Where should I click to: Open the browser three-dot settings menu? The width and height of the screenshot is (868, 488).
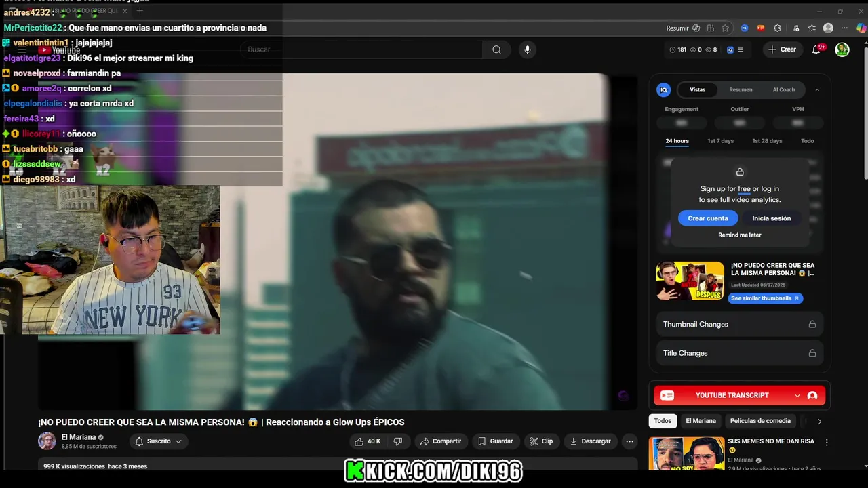tap(844, 28)
